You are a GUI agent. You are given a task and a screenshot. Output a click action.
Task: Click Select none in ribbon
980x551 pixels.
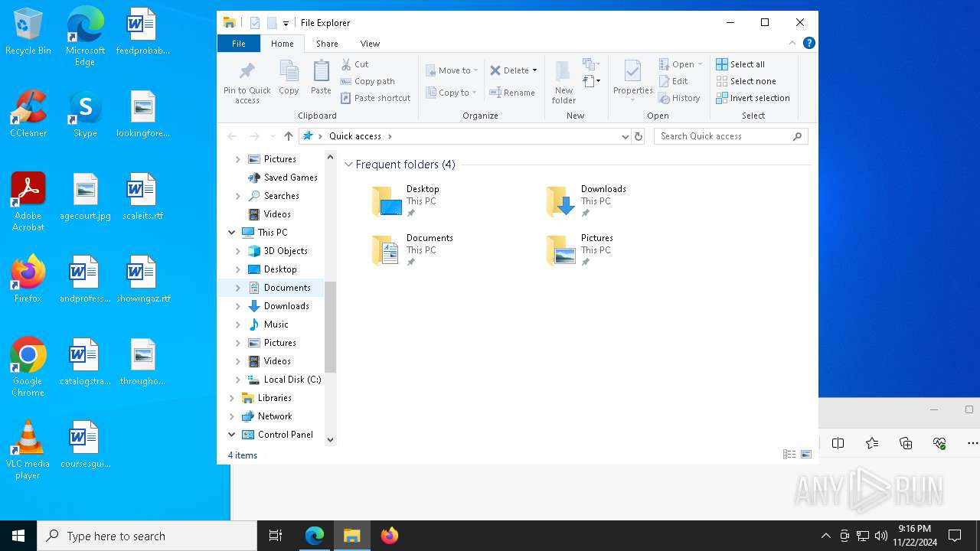coord(746,81)
